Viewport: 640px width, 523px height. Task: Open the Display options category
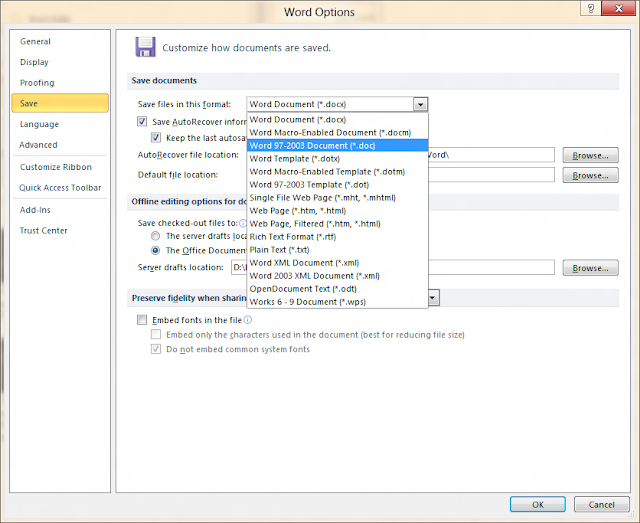click(60, 62)
